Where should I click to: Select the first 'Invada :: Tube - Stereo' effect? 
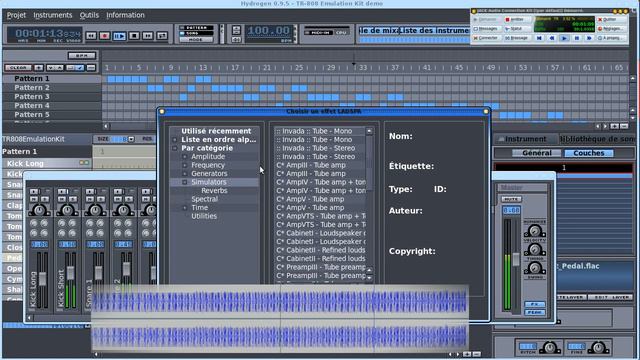click(320, 148)
